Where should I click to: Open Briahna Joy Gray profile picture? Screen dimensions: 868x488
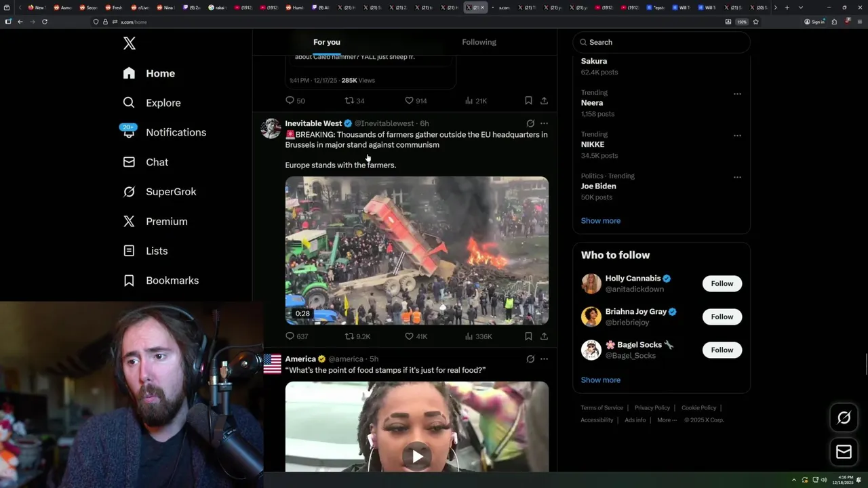pyautogui.click(x=591, y=317)
